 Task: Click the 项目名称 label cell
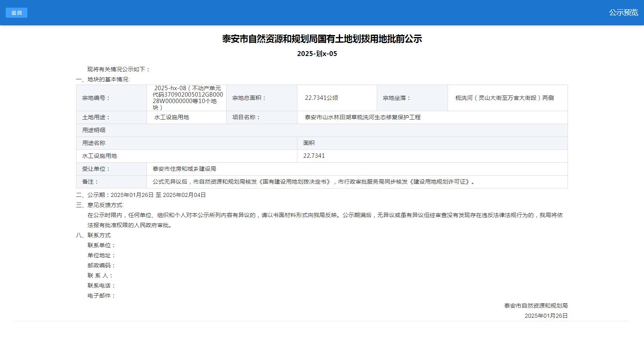262,117
